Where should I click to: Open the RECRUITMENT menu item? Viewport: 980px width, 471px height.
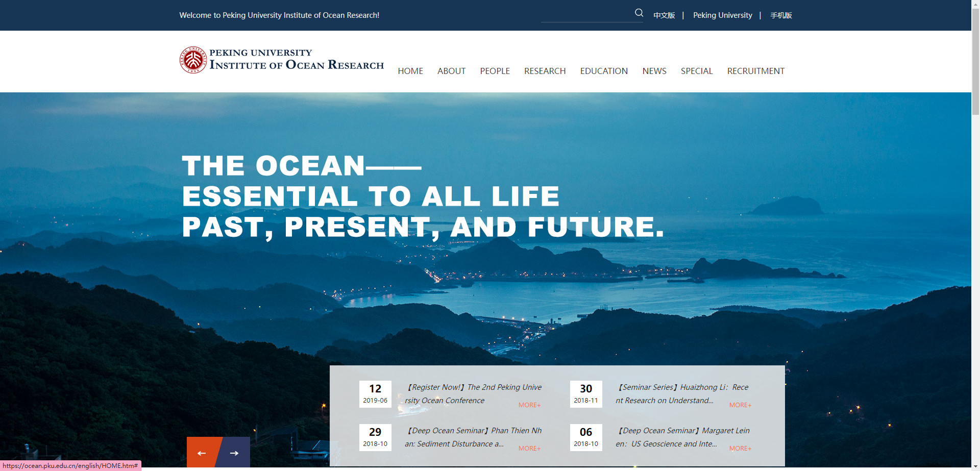(x=756, y=71)
